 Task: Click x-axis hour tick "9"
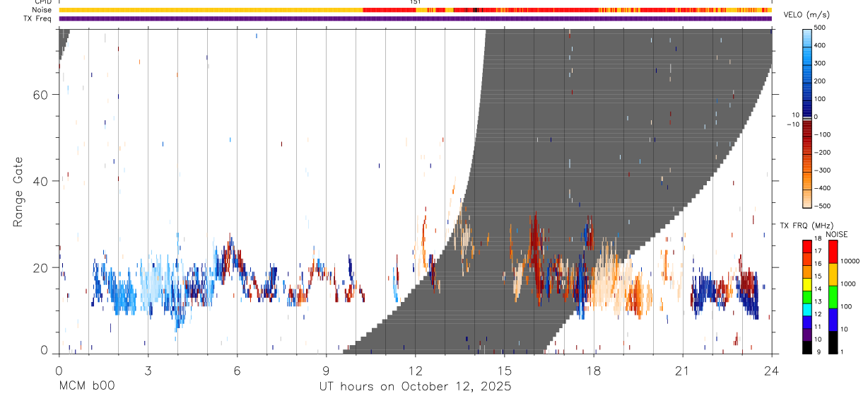[x=326, y=371]
